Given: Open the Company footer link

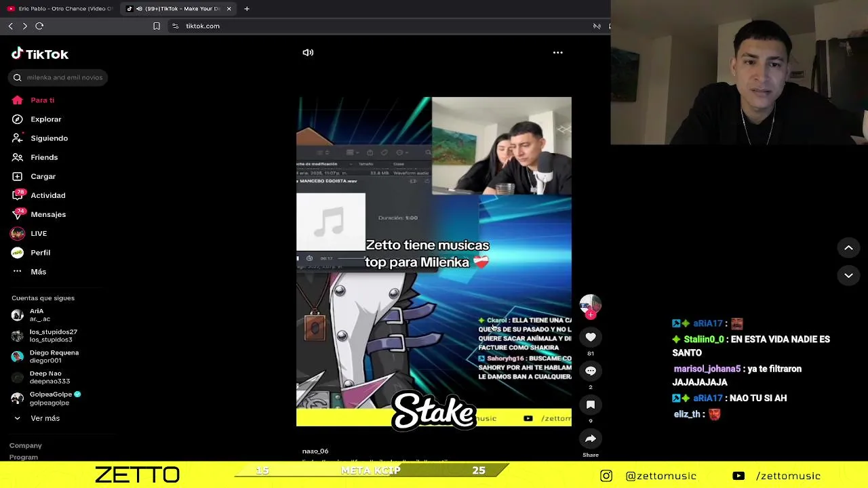Looking at the screenshot, I should point(26,445).
